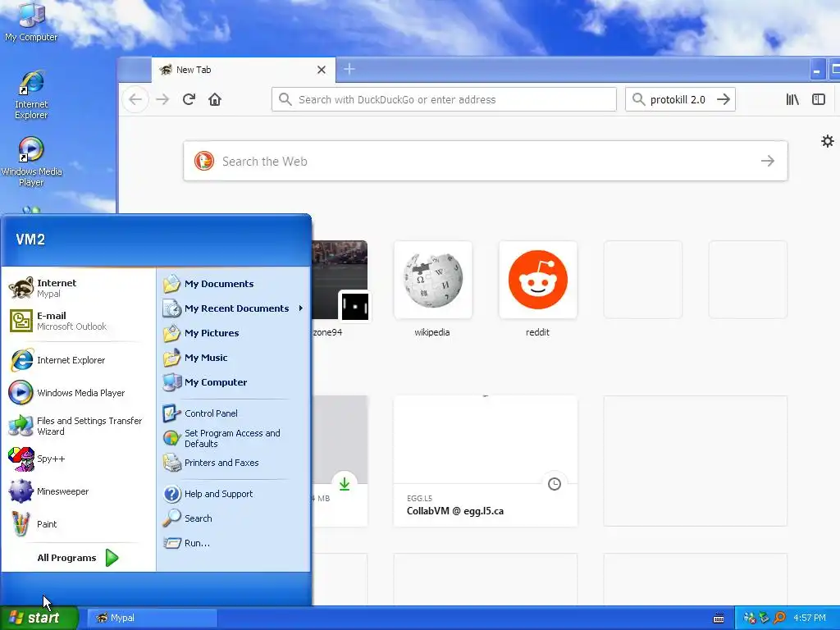Submit Search the Web arrow
This screenshot has height=630, width=840.
(768, 161)
